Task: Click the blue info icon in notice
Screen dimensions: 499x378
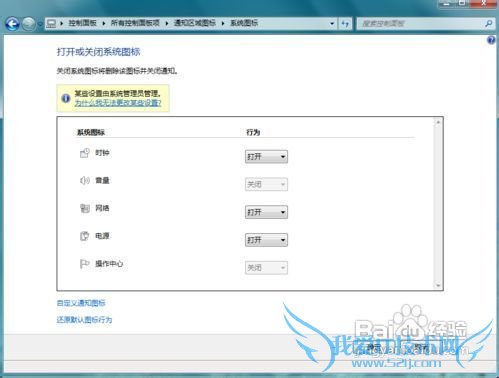Action: (66, 98)
